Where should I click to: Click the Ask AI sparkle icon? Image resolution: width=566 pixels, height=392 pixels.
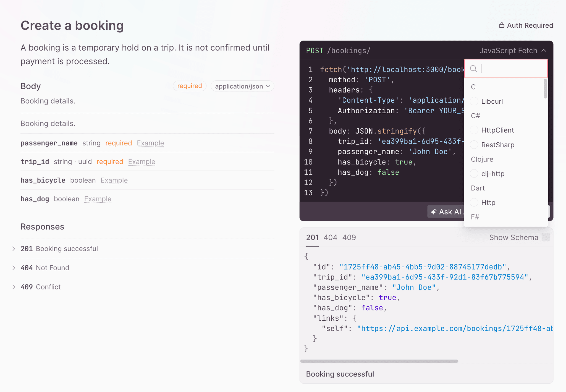click(x=434, y=212)
